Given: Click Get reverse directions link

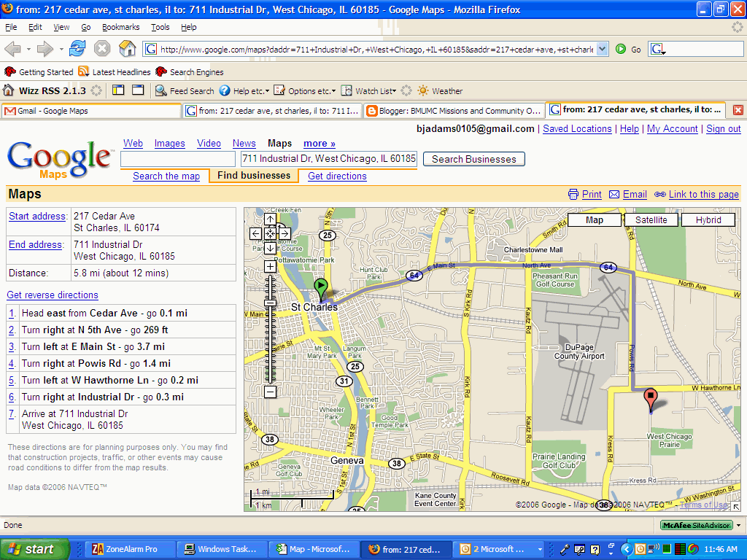Looking at the screenshot, I should point(53,295).
